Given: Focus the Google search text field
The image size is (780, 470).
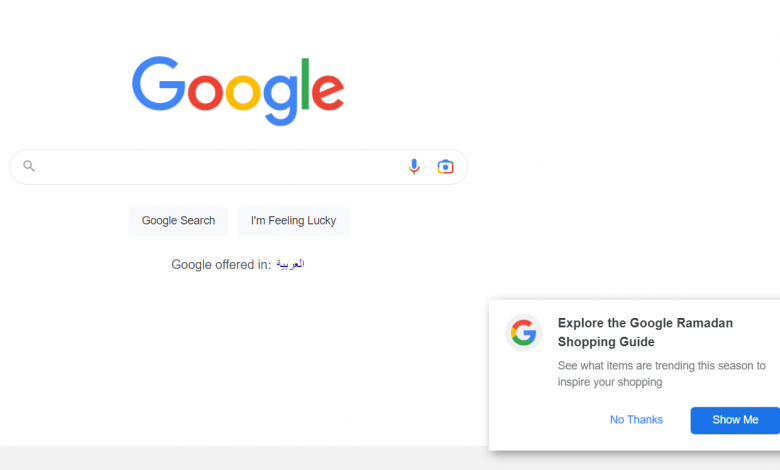Looking at the screenshot, I should 220,167.
